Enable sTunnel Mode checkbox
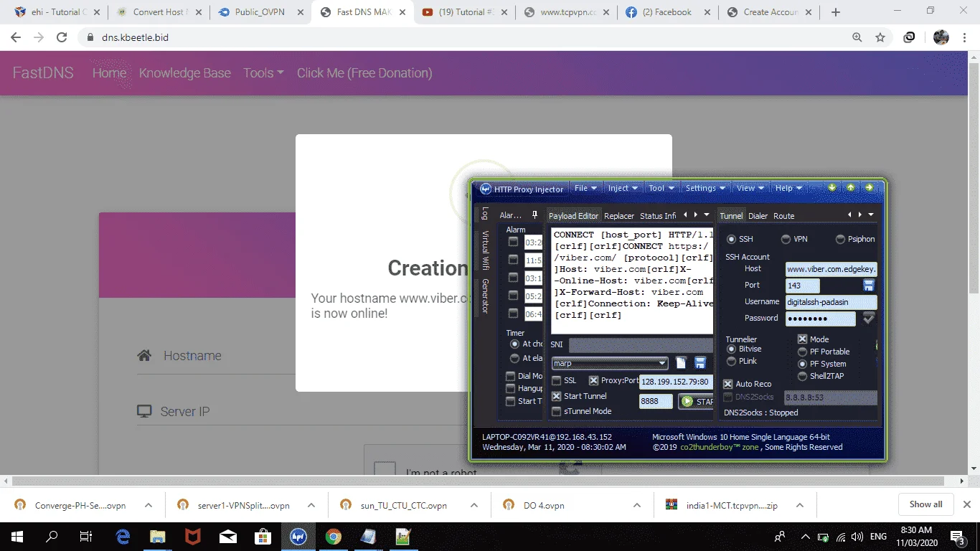Screen dimensions: 980x551 (556, 411)
